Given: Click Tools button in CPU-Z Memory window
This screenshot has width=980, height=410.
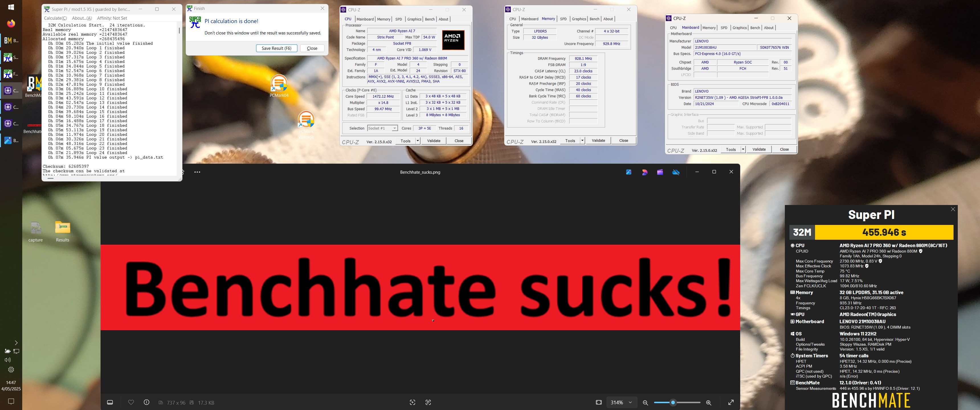Looking at the screenshot, I should pyautogui.click(x=570, y=141).
